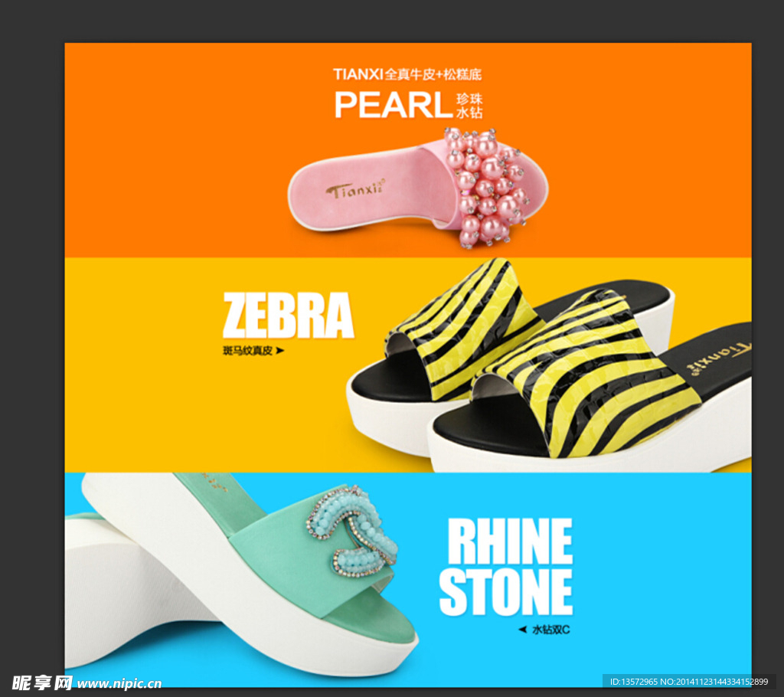
Task: Click the 珍珠水钻 label beside PEARL
Action: coord(469,106)
